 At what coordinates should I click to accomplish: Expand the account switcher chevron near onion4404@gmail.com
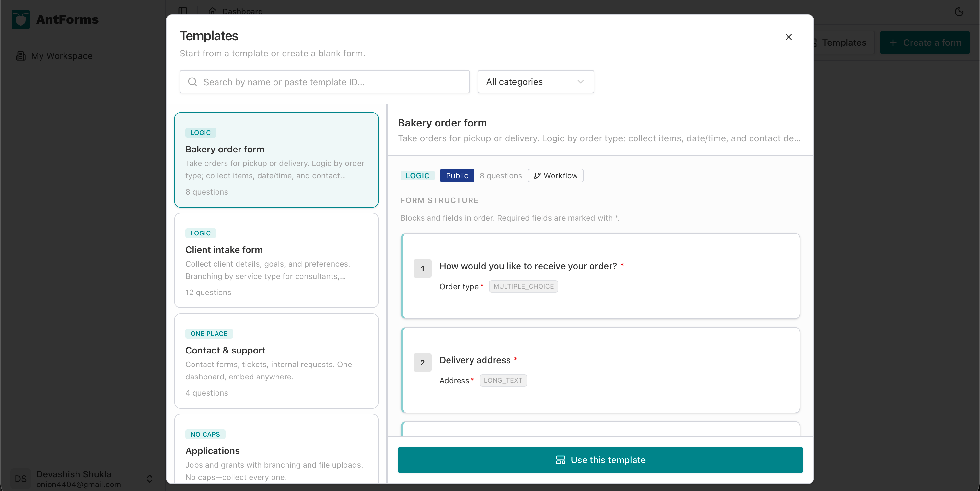[x=149, y=479]
